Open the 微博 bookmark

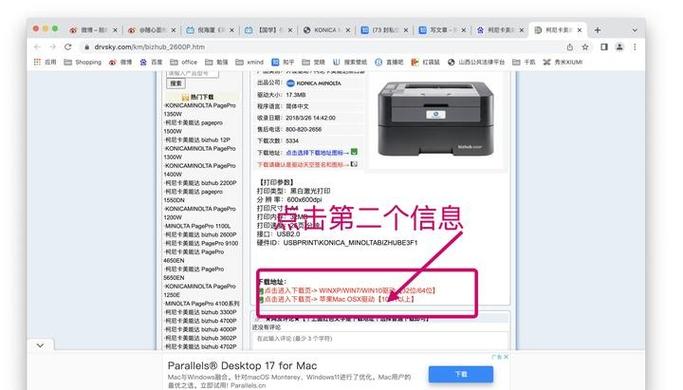click(x=120, y=62)
